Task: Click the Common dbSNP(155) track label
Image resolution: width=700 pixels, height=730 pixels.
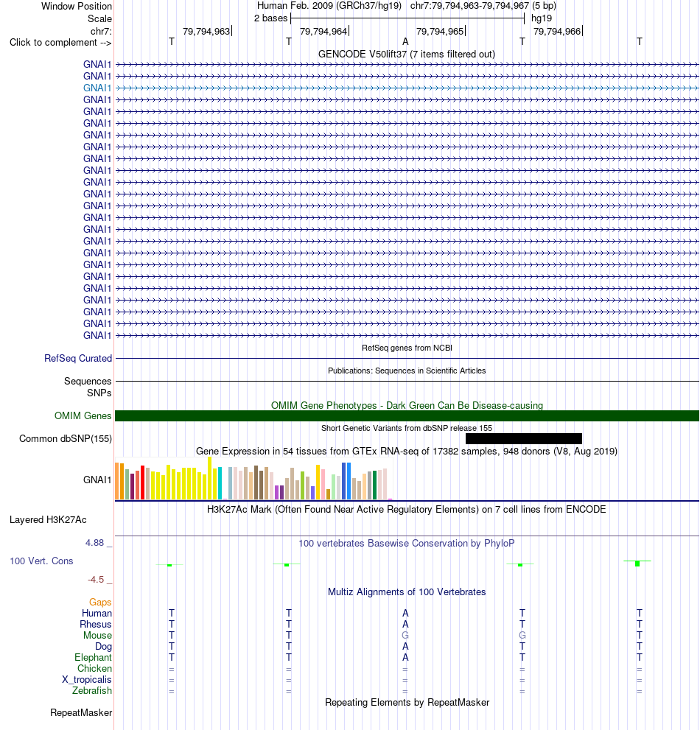Action: (x=65, y=438)
